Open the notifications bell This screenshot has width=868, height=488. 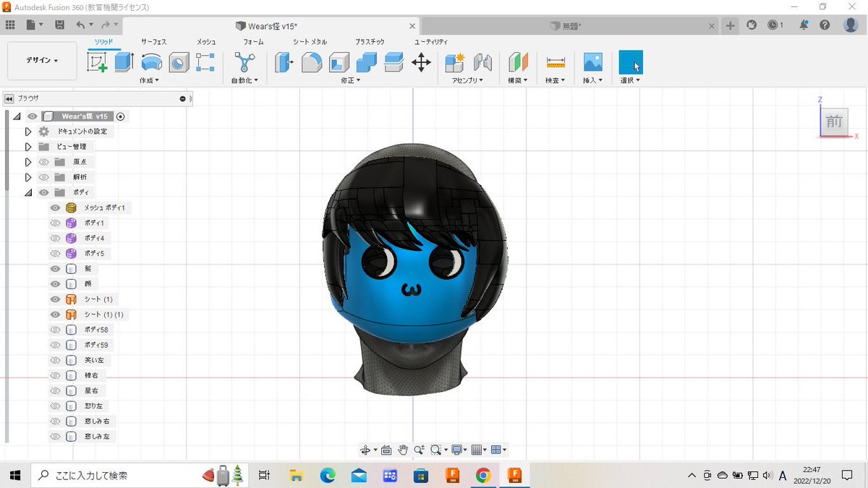(x=804, y=25)
